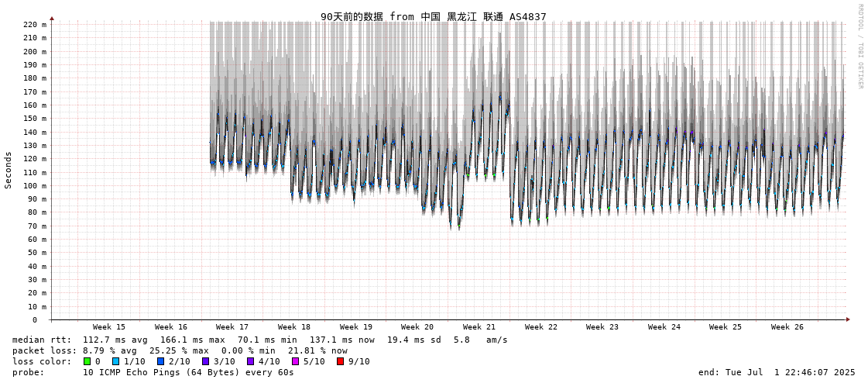The height and width of the screenshot is (383, 868).
Task: Click the 166.1 ms max value
Action: click(x=194, y=340)
